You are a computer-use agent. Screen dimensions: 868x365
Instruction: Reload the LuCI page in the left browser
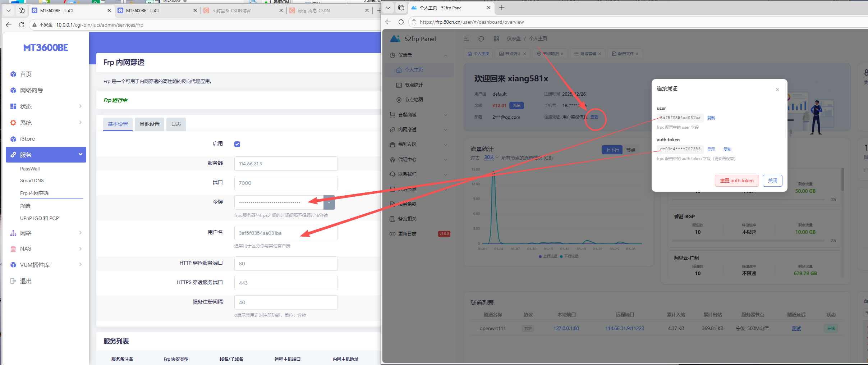coord(22,25)
